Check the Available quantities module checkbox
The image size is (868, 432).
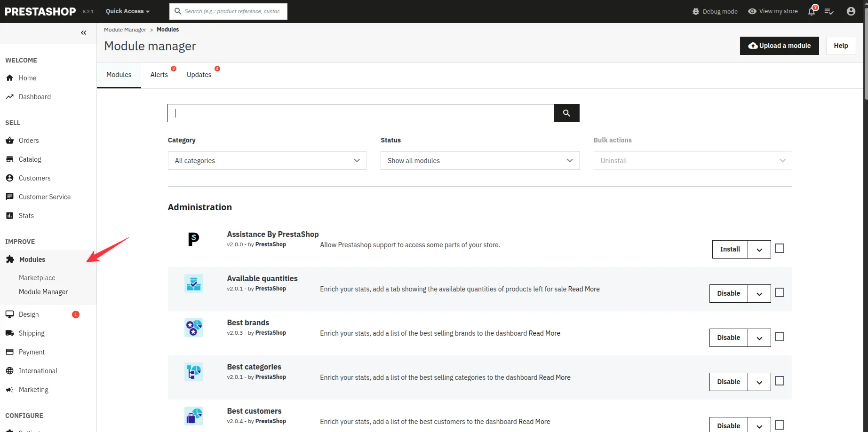pos(780,292)
